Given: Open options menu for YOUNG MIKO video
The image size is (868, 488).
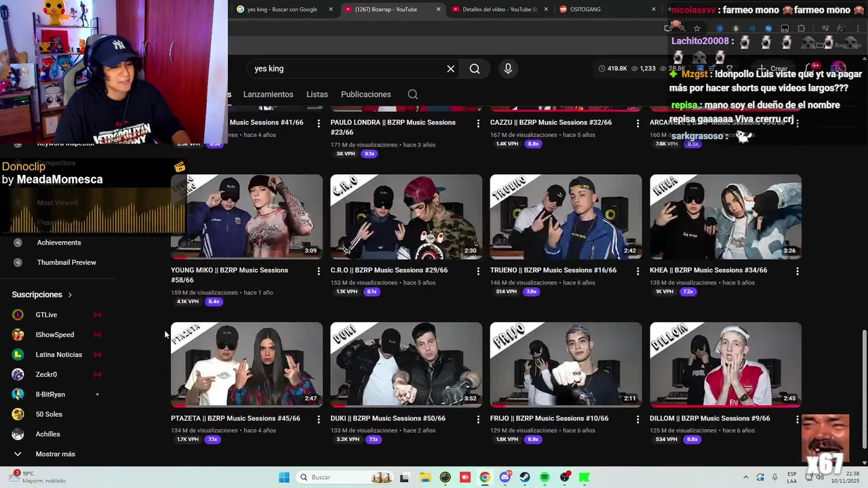Looking at the screenshot, I should pyautogui.click(x=319, y=271).
